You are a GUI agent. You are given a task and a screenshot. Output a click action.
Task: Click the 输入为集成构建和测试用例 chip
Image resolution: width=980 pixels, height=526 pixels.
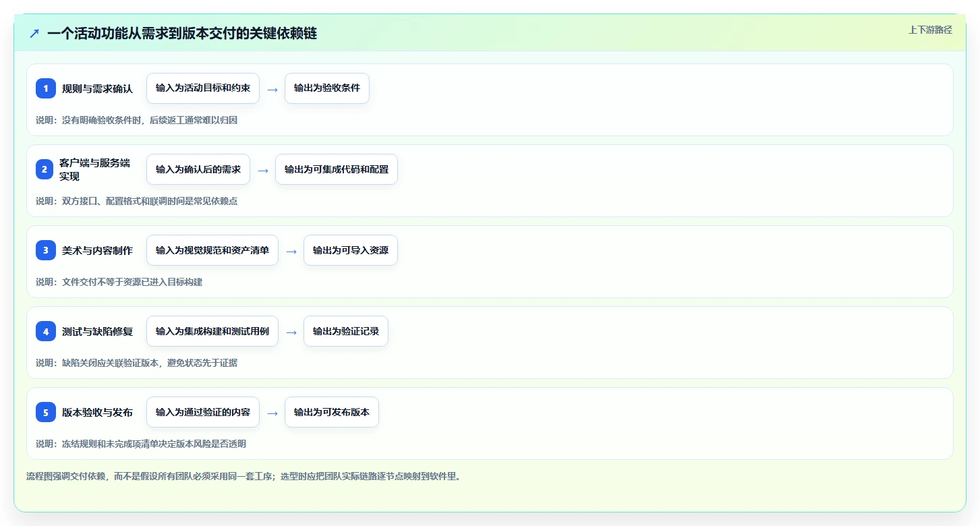tap(212, 331)
